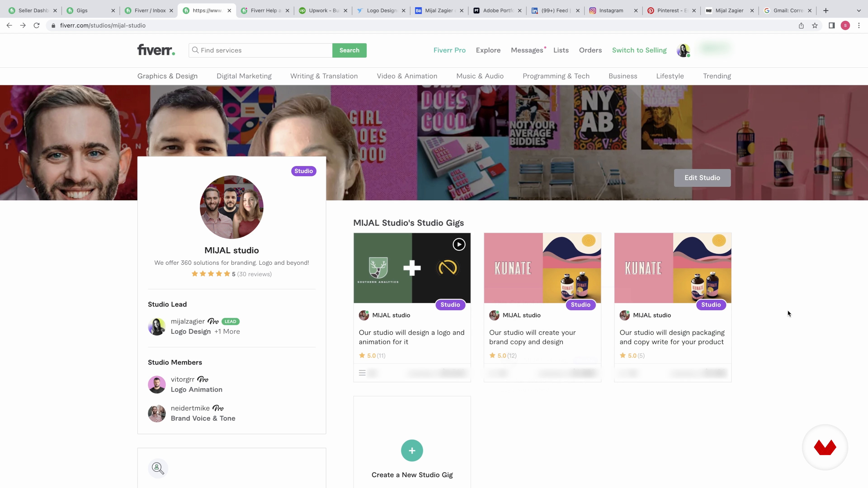This screenshot has width=868, height=488.
Task: Expand the tab search chevron
Action: click(x=859, y=10)
